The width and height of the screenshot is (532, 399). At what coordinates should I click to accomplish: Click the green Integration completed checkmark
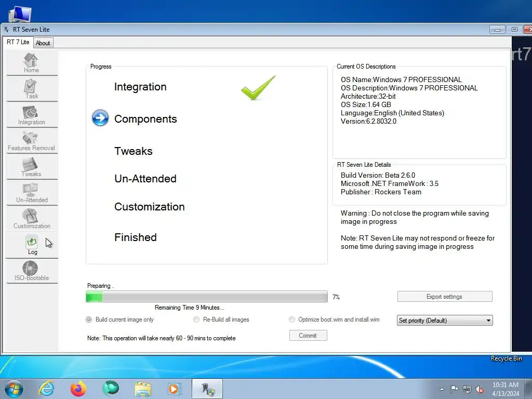(x=258, y=87)
